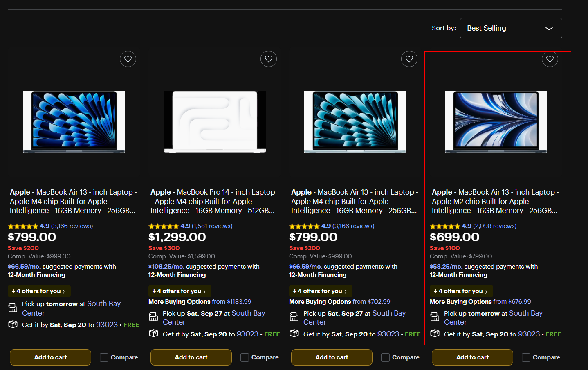Heart the M4 MacBook Air with pickup tomorrow
Screen dimensions: 588x370
click(128, 59)
